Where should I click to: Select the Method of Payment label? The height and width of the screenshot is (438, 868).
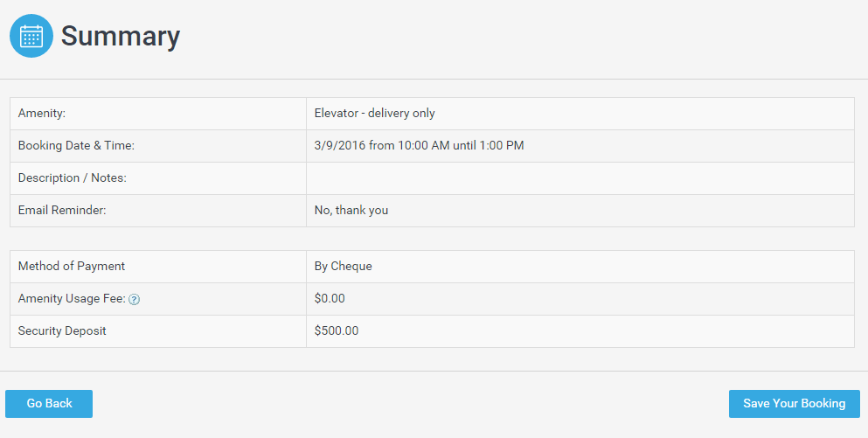click(72, 266)
